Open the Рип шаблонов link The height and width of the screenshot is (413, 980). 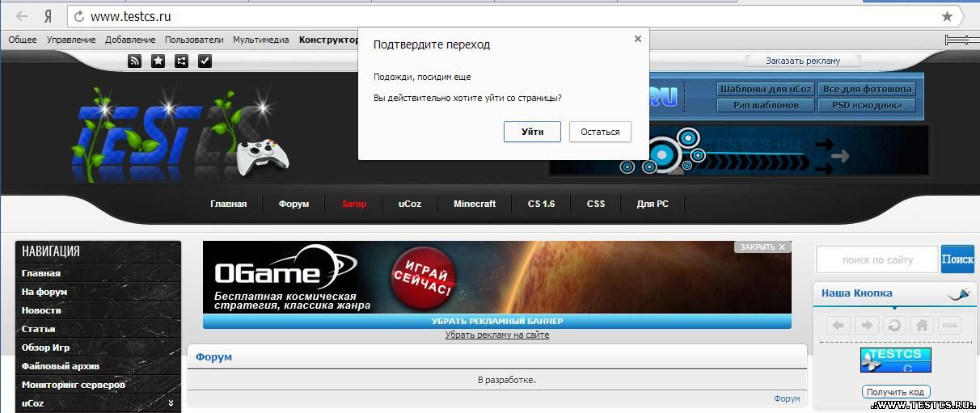pyautogui.click(x=765, y=105)
